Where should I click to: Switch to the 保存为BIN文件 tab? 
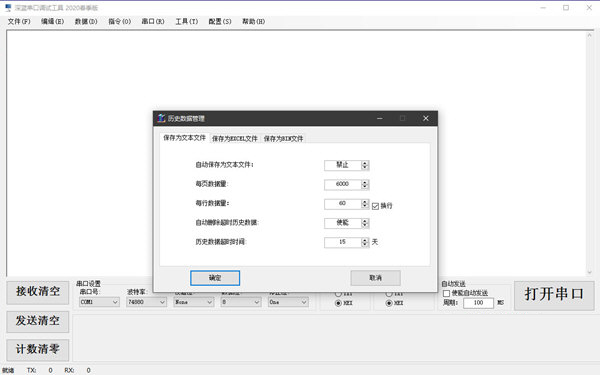click(283, 139)
